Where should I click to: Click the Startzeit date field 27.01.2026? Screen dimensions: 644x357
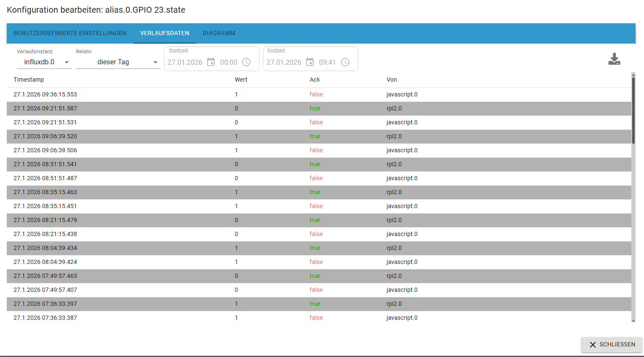coord(185,62)
